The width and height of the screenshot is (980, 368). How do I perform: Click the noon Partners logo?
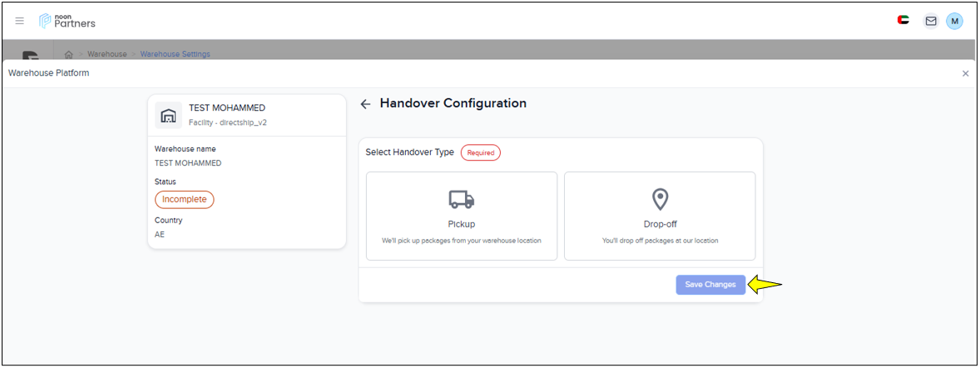tap(67, 22)
